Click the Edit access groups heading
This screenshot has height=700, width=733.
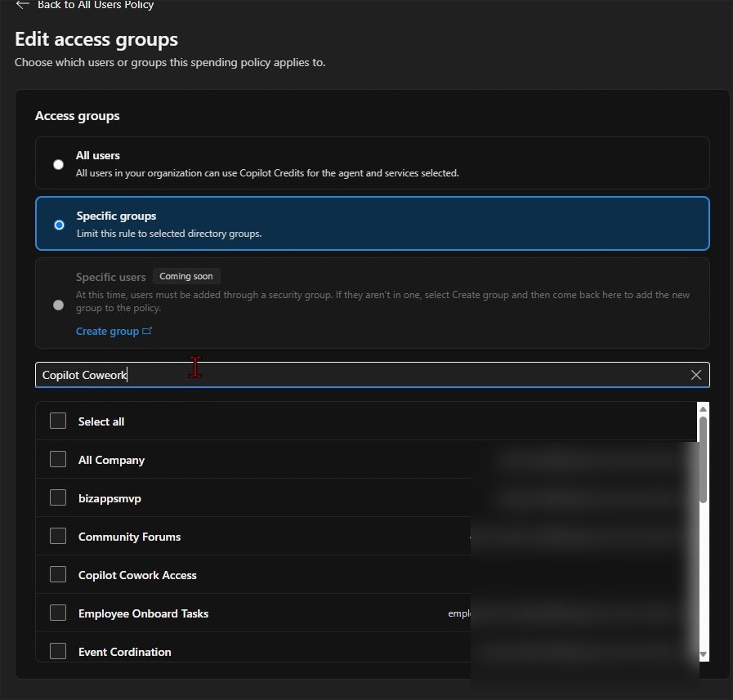pyautogui.click(x=96, y=40)
